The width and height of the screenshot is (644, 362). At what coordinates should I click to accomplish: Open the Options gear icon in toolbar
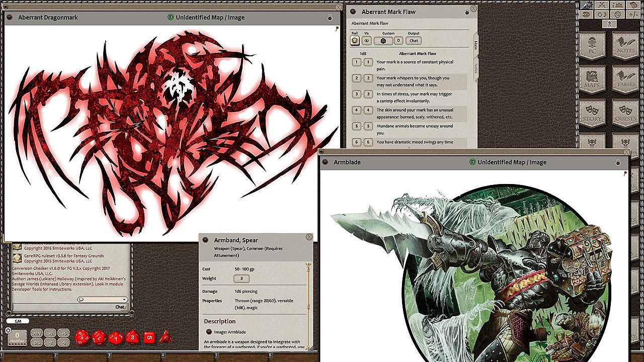617,15
